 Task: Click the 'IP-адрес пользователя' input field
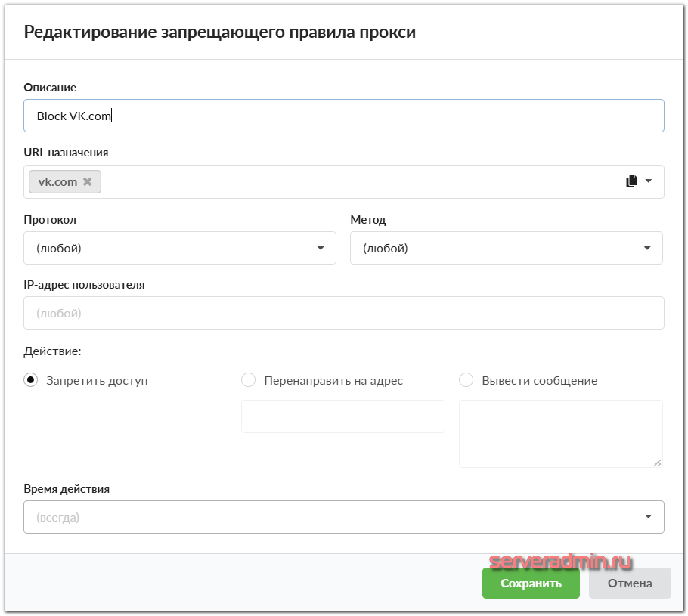click(x=343, y=313)
